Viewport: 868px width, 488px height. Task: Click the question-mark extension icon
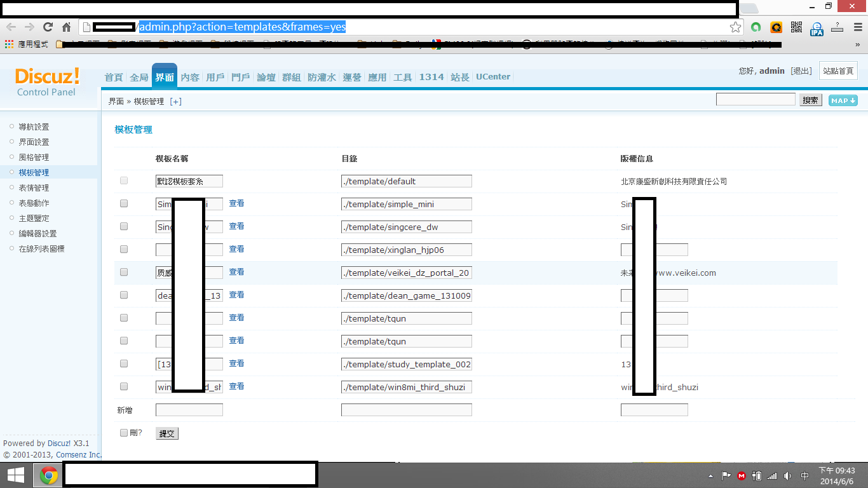(x=837, y=27)
